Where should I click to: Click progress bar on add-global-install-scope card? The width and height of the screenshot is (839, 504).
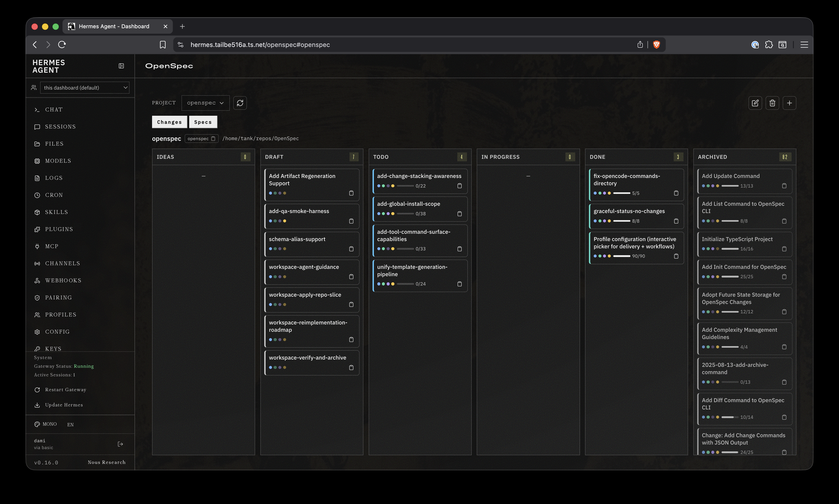pyautogui.click(x=405, y=214)
